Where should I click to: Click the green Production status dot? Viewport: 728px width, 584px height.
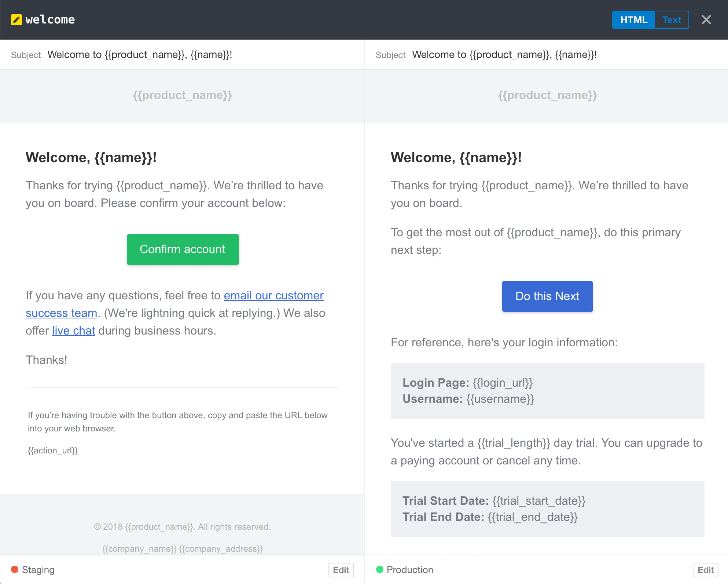pos(380,570)
